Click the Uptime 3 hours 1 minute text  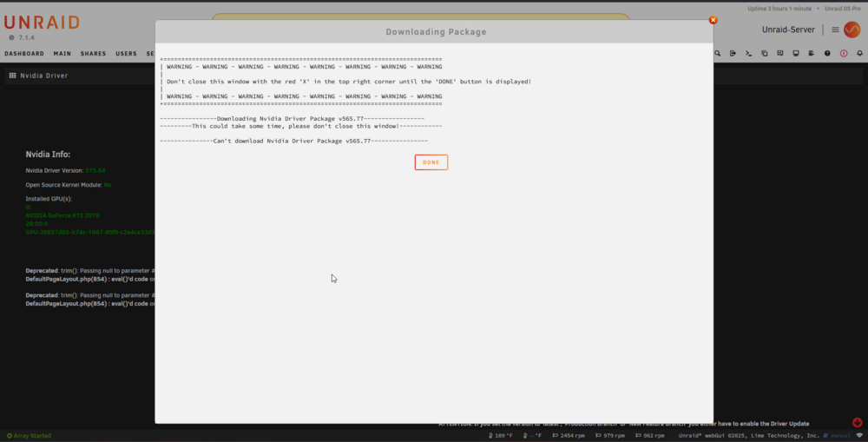[x=779, y=9]
